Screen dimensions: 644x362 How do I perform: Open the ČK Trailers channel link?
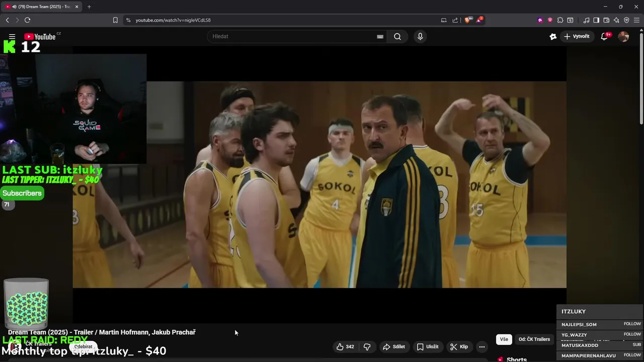click(x=38, y=344)
